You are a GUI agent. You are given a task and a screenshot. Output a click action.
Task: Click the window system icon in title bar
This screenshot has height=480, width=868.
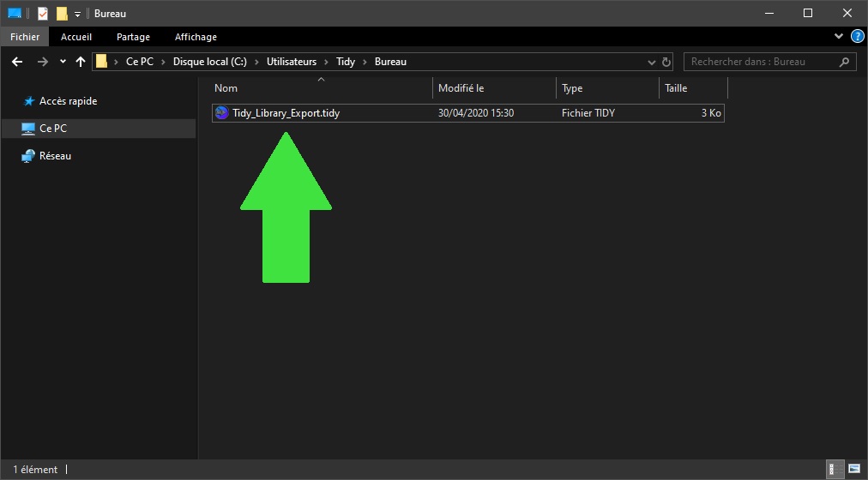(x=15, y=13)
